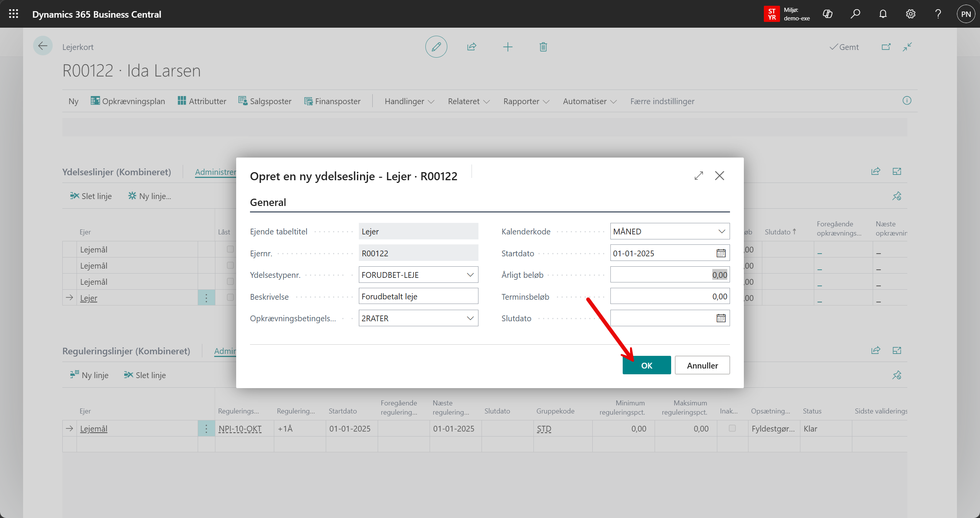Image resolution: width=980 pixels, height=518 pixels.
Task: Click the Annuller button
Action: (702, 365)
